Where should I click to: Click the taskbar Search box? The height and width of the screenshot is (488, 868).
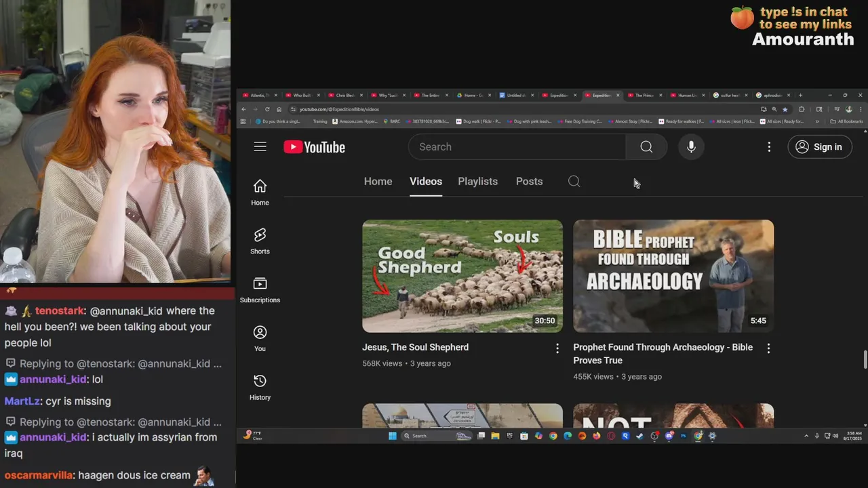point(437,436)
